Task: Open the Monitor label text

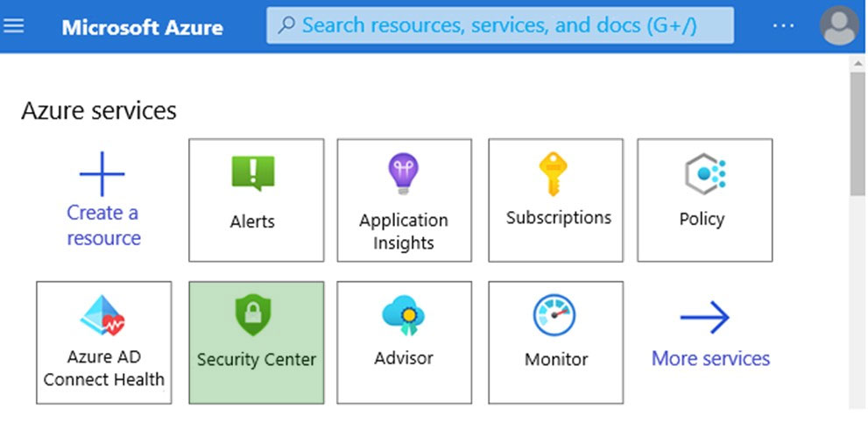Action: [556, 360]
